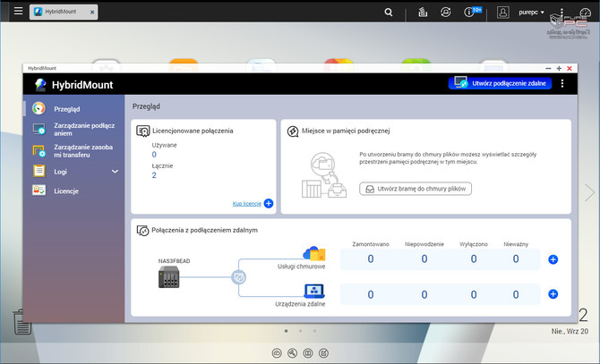
Task: Maximize the HybridMount window
Action: (x=559, y=68)
